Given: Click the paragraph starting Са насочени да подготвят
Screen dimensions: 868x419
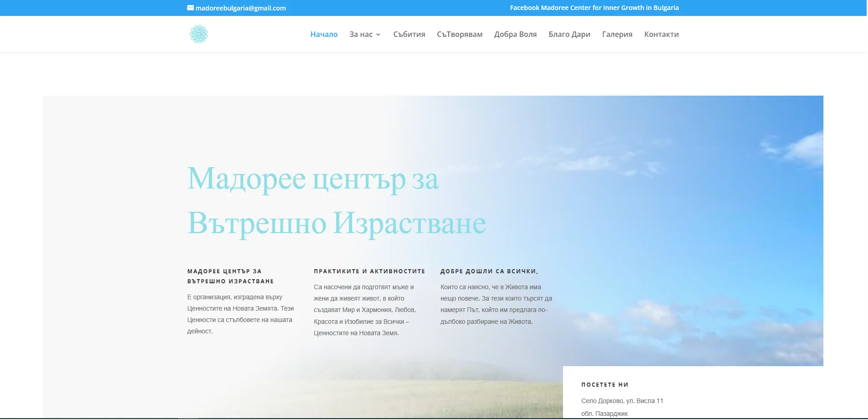Looking at the screenshot, I should click(x=365, y=310).
